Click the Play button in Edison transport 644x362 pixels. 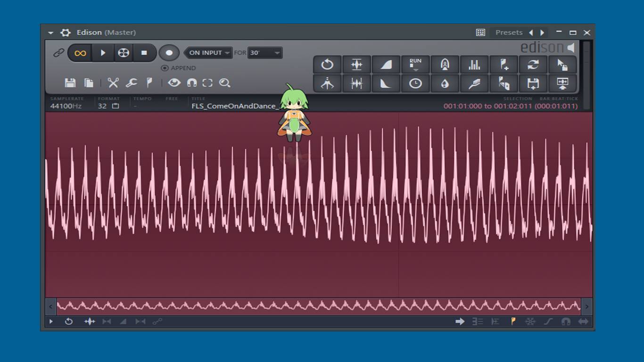pos(103,53)
